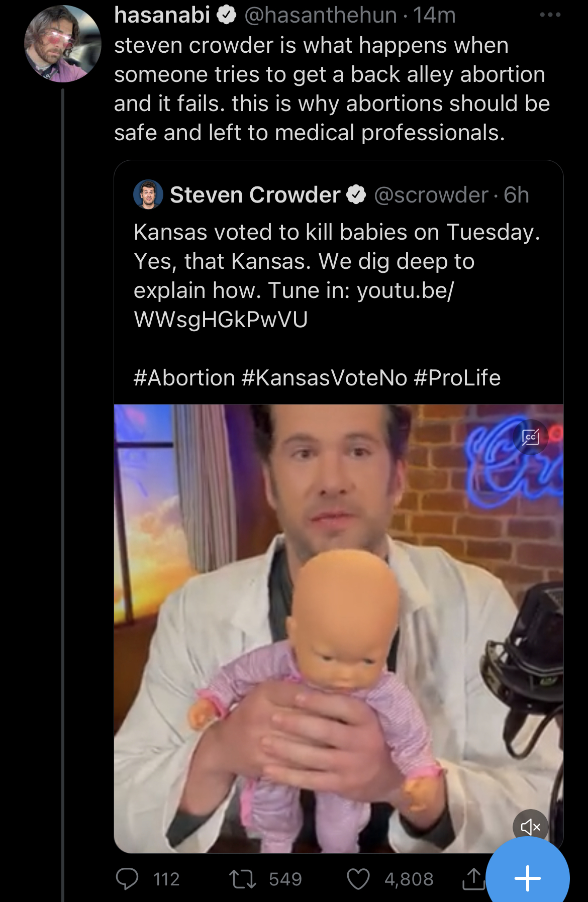Open the @hasanthehun handle
The width and height of the screenshot is (588, 902).
pos(321,15)
